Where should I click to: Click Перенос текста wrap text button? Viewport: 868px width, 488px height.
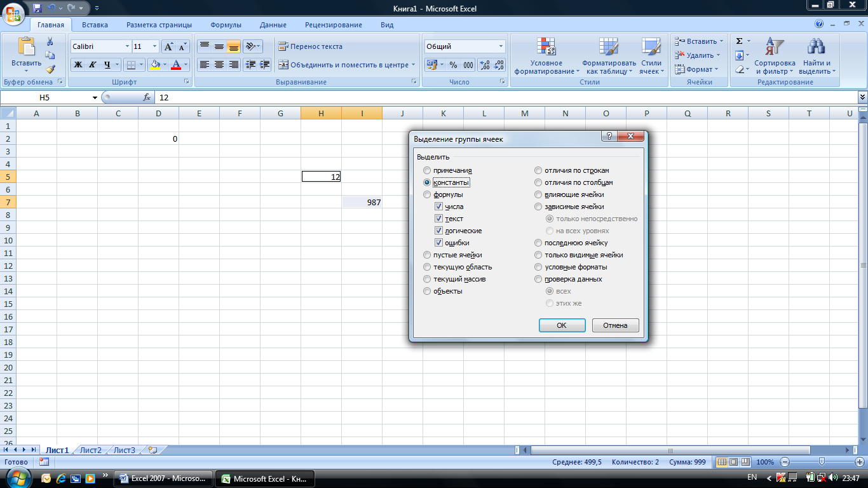(x=311, y=46)
